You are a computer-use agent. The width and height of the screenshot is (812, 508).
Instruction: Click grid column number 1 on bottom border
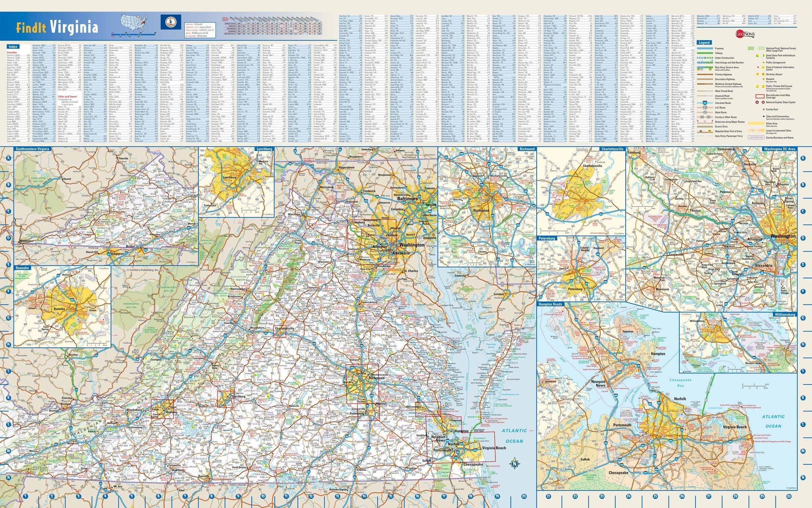[25, 497]
